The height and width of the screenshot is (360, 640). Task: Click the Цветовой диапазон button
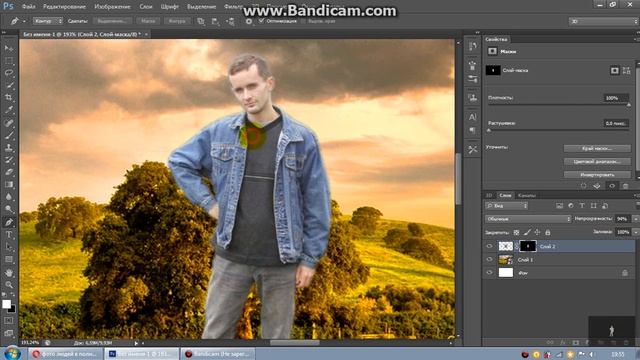click(597, 162)
